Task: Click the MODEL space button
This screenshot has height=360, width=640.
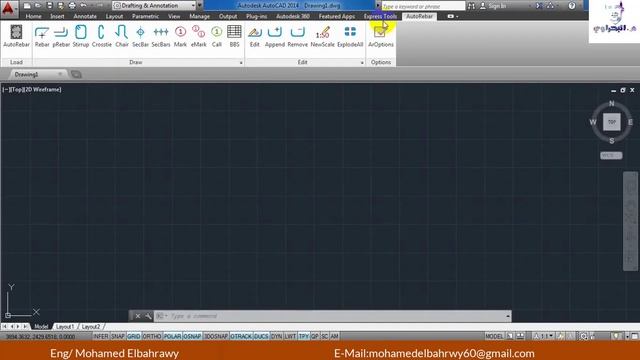Action: pos(494,336)
